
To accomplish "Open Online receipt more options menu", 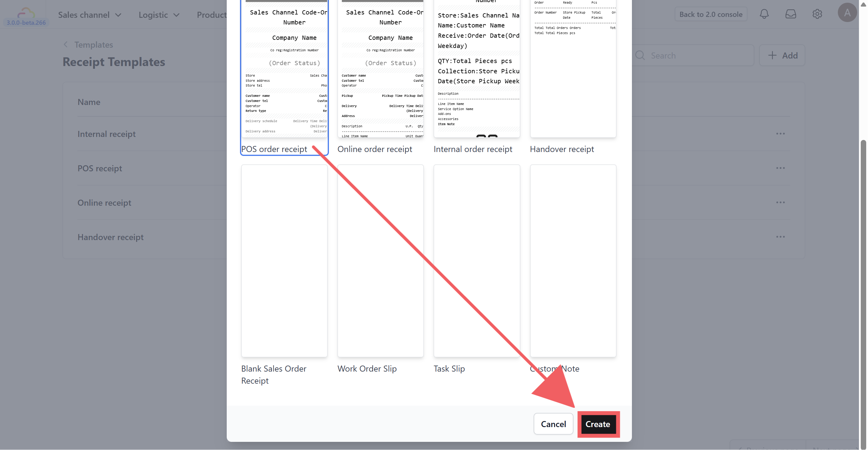I will (780, 203).
